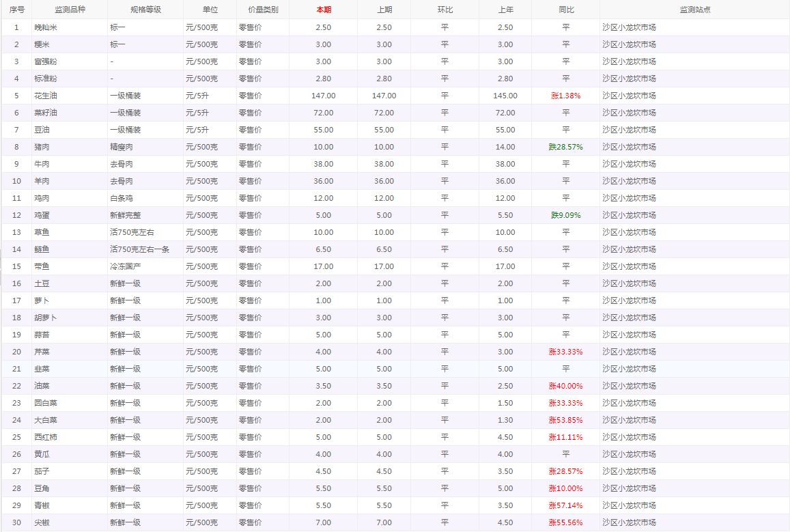Image resolution: width=790 pixels, height=532 pixels.
Task: Click the 同比 column header
Action: (x=565, y=10)
